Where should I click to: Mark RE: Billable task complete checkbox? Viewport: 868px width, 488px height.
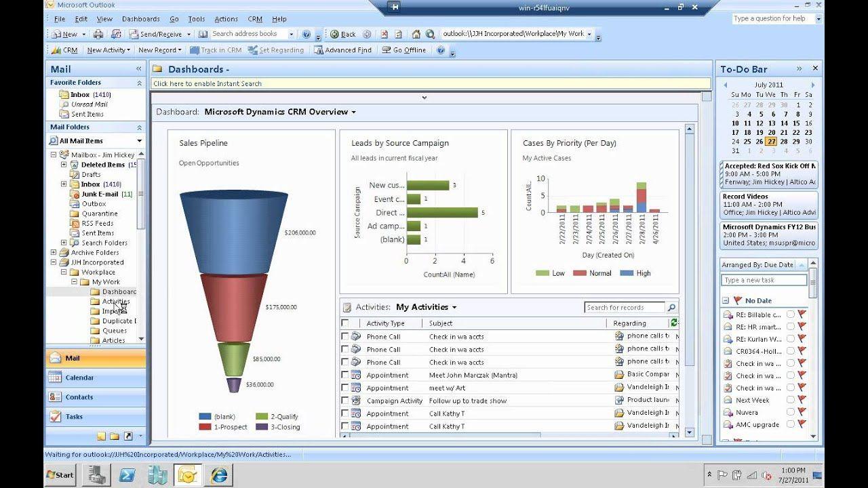click(x=790, y=314)
